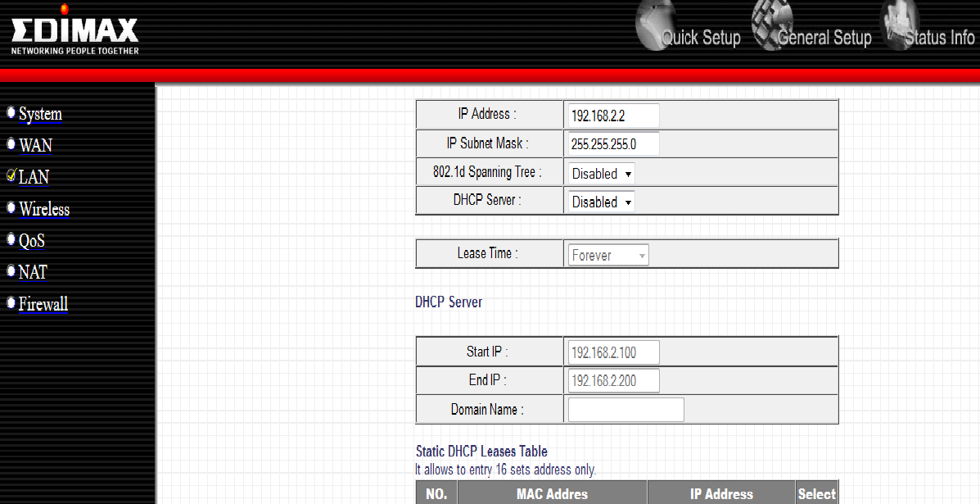Click the IP Address input field
Image resolution: width=980 pixels, height=504 pixels.
pos(613,115)
